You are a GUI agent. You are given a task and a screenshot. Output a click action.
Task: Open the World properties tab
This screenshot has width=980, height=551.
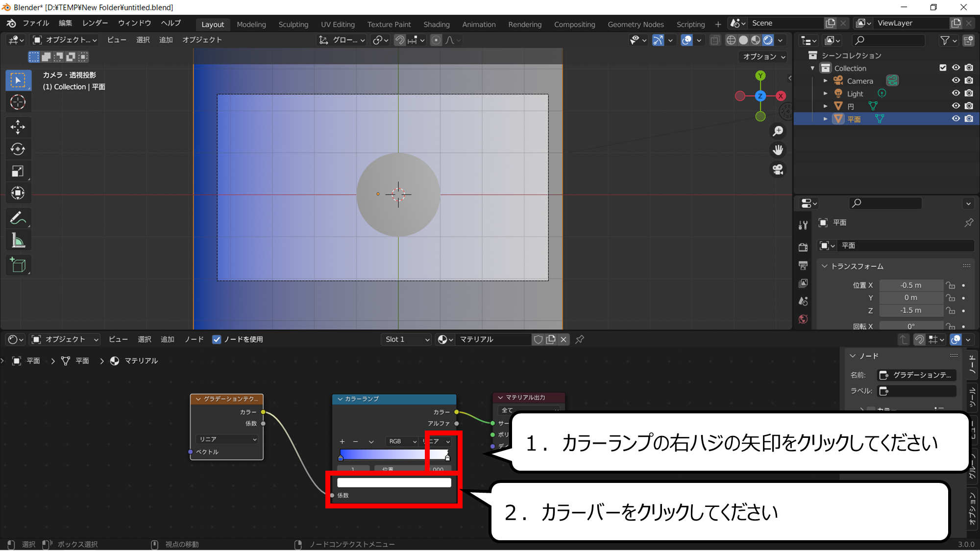click(803, 319)
